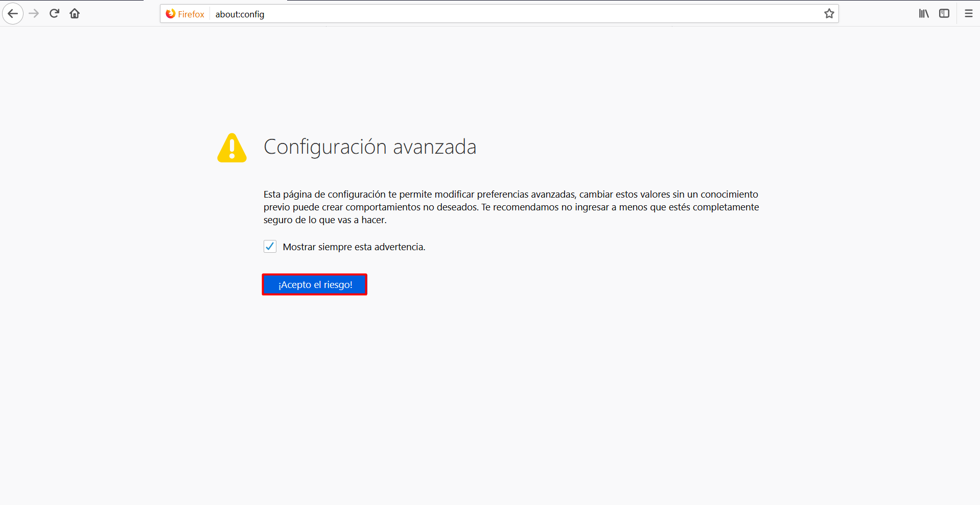
Task: Click the orange 'Firefox' identity label
Action: tap(191, 14)
